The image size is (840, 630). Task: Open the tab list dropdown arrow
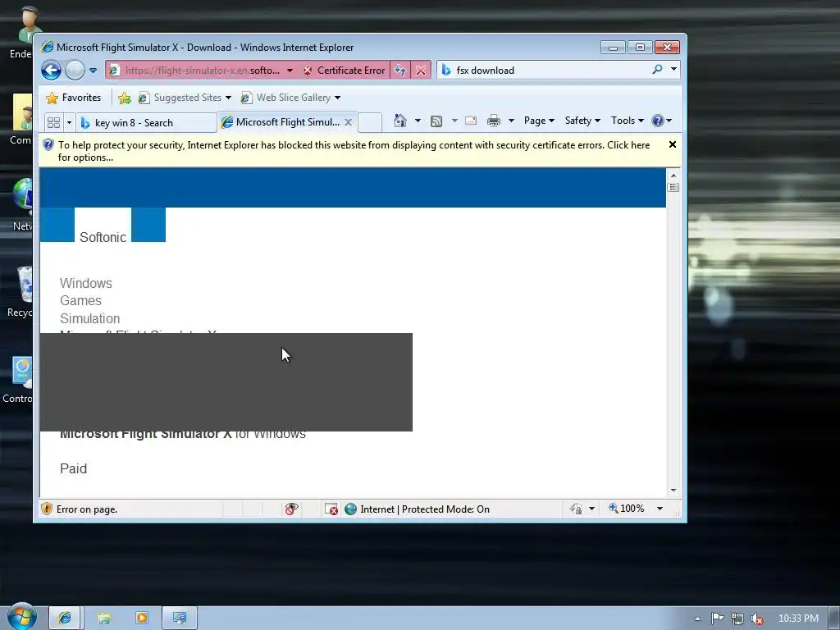69,123
